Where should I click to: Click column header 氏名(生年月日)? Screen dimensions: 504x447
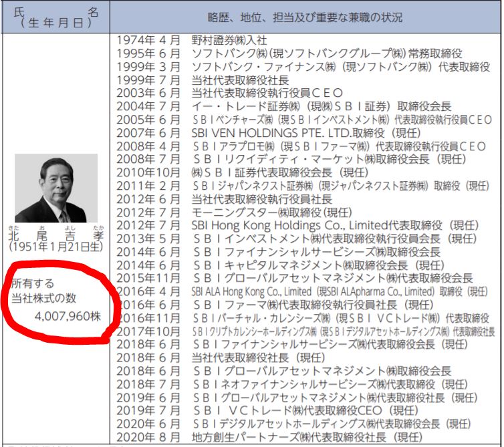[56, 17]
